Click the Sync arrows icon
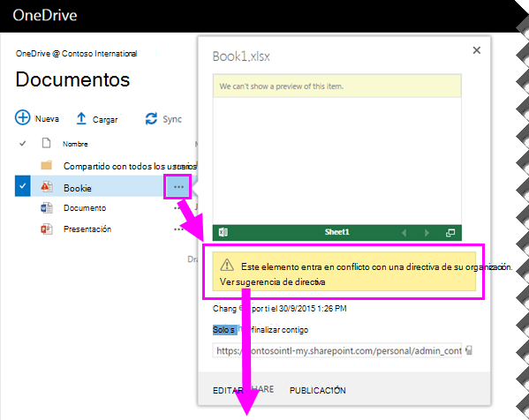This screenshot has height=420, width=529. [x=151, y=118]
